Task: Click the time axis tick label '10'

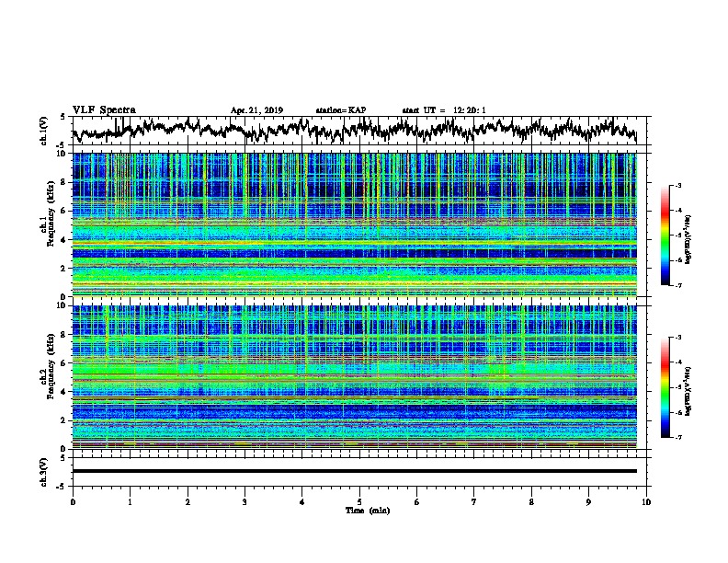Action: (x=646, y=502)
